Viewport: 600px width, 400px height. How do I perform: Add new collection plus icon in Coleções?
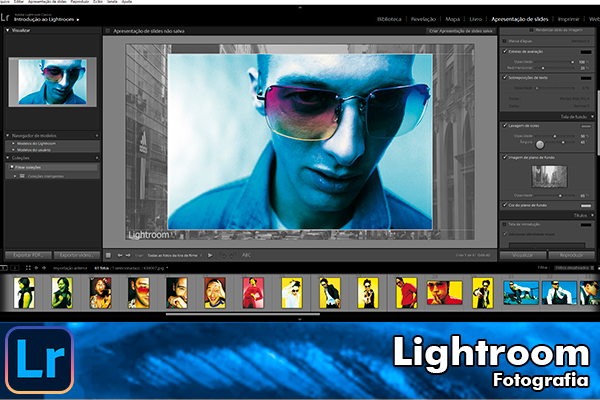click(96, 158)
